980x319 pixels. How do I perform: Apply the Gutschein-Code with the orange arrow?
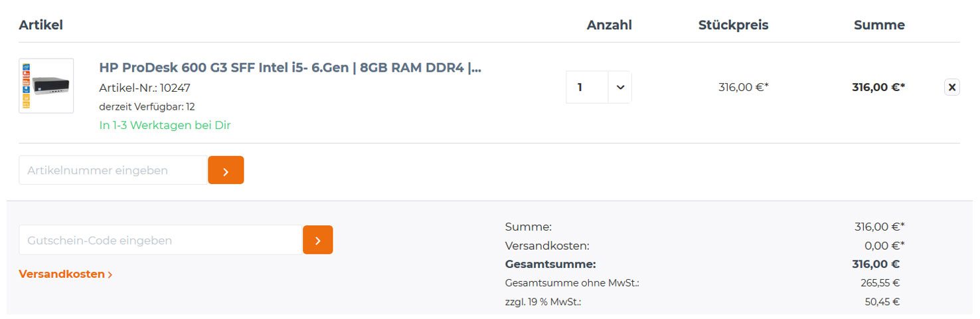tap(318, 240)
